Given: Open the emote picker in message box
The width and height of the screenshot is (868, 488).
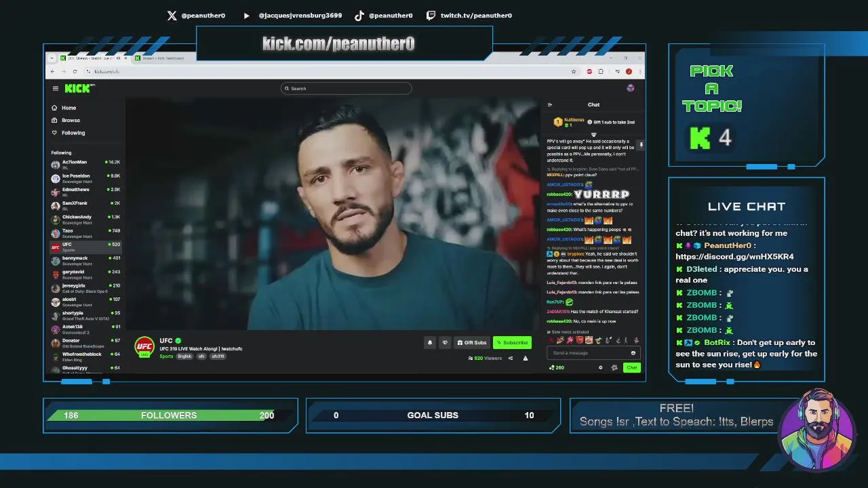Looking at the screenshot, I should point(633,352).
